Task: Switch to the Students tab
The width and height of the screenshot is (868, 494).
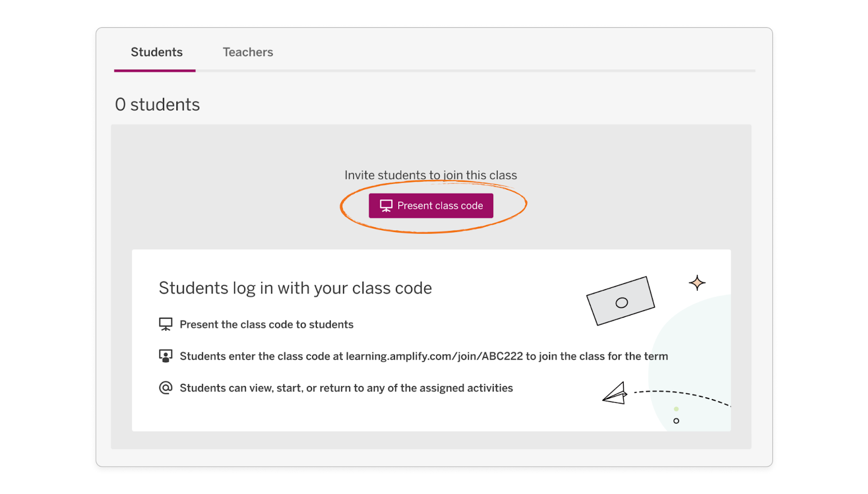Action: pos(156,52)
